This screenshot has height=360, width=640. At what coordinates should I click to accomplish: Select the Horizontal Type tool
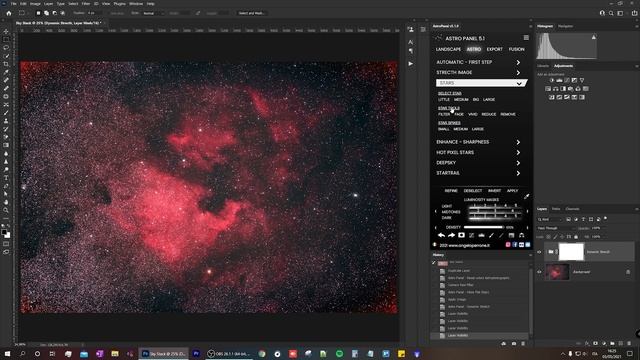click(6, 178)
